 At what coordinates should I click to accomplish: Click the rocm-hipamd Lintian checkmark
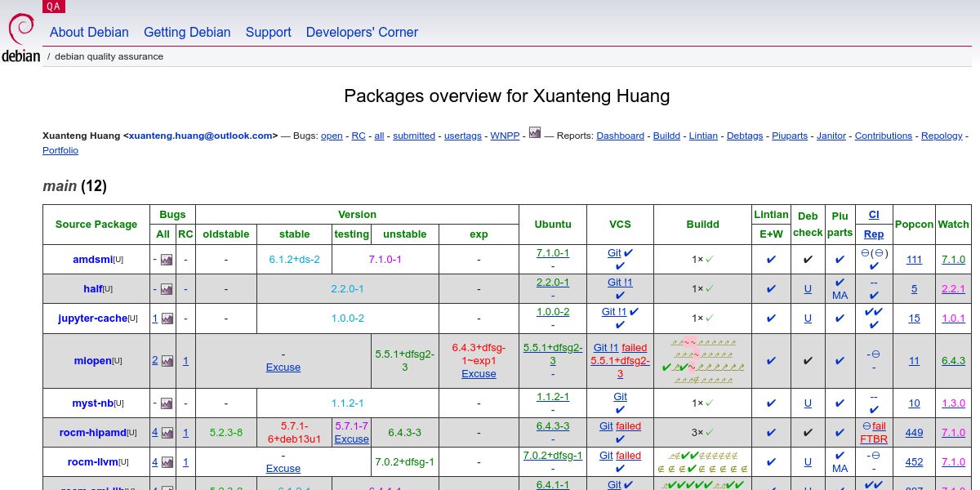pos(771,433)
